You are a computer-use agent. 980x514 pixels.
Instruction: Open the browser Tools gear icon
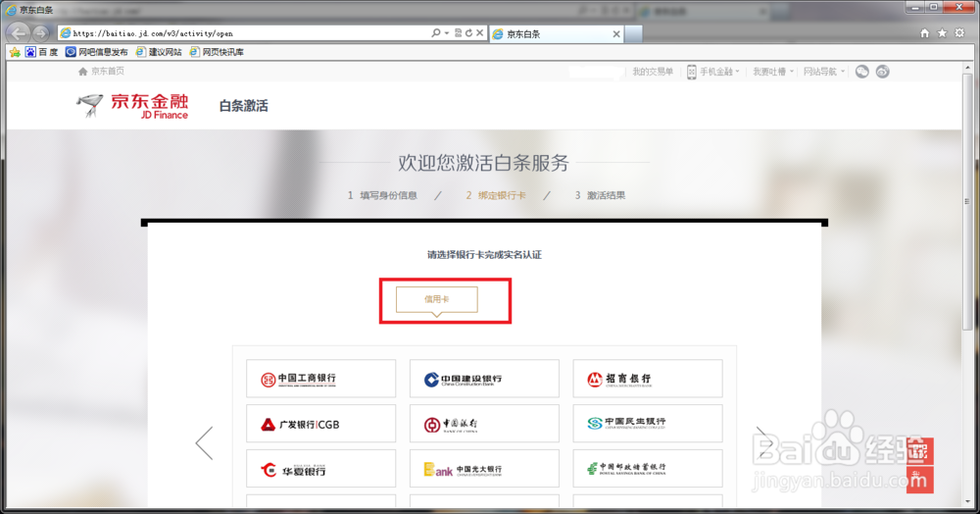(x=959, y=33)
